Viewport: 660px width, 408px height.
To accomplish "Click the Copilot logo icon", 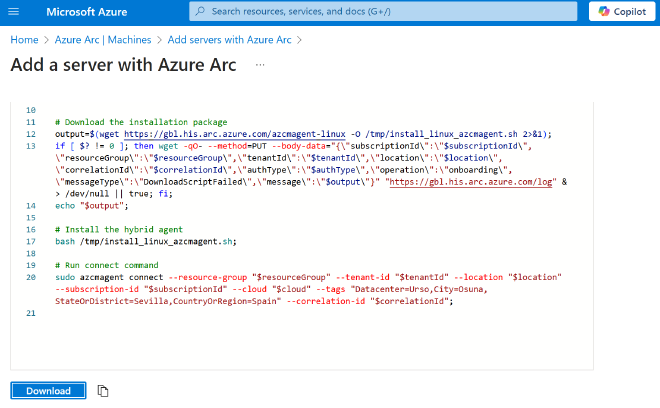I will click(x=604, y=11).
